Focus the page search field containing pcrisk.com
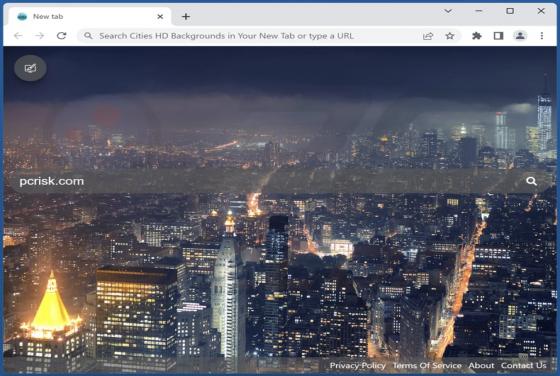The image size is (560, 376). (x=279, y=181)
